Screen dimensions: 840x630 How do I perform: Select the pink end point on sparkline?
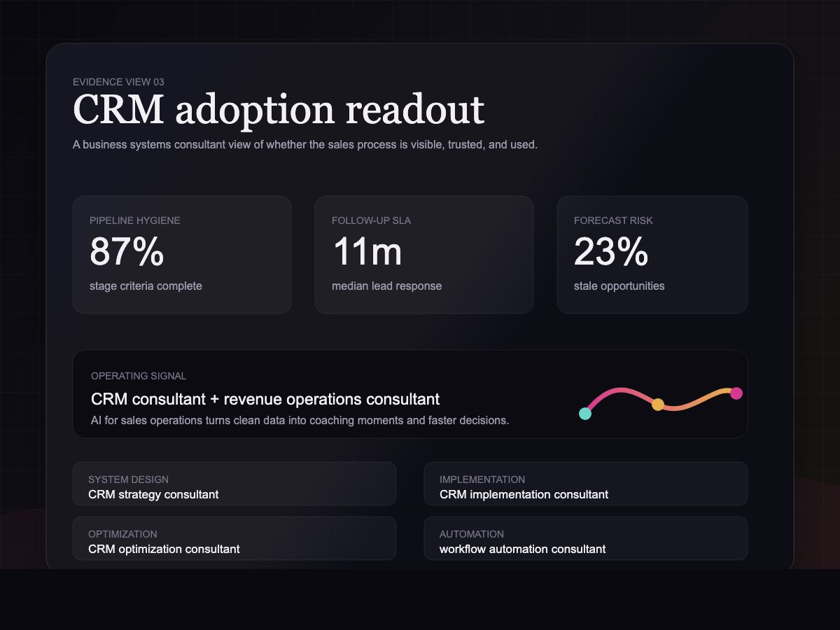pyautogui.click(x=736, y=393)
